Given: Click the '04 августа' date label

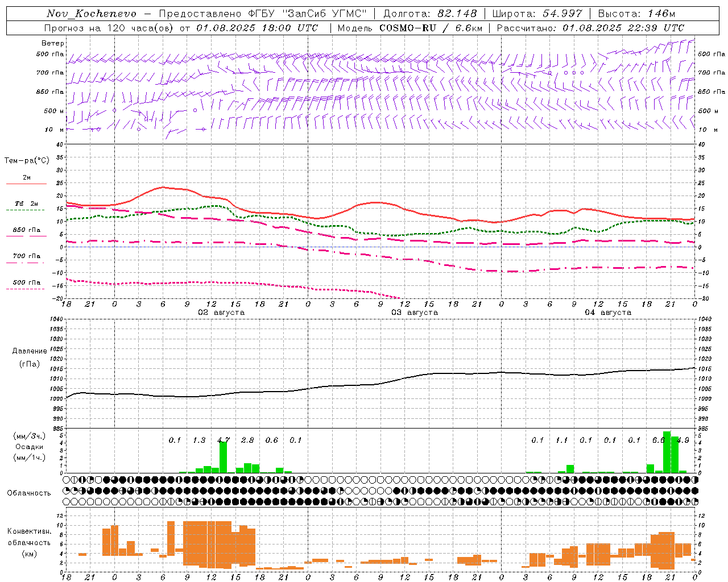Looking at the screenshot, I should (608, 313).
